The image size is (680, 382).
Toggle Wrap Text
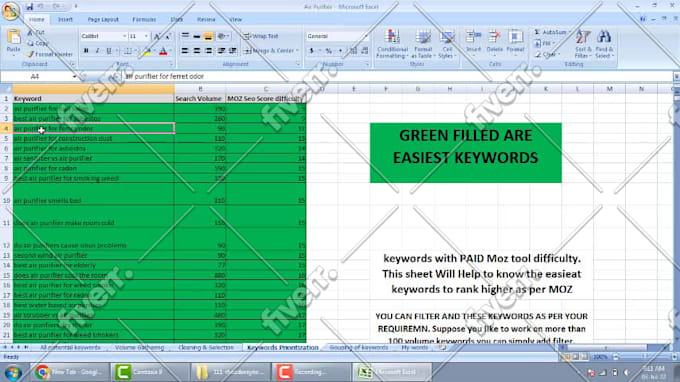[x=261, y=36]
